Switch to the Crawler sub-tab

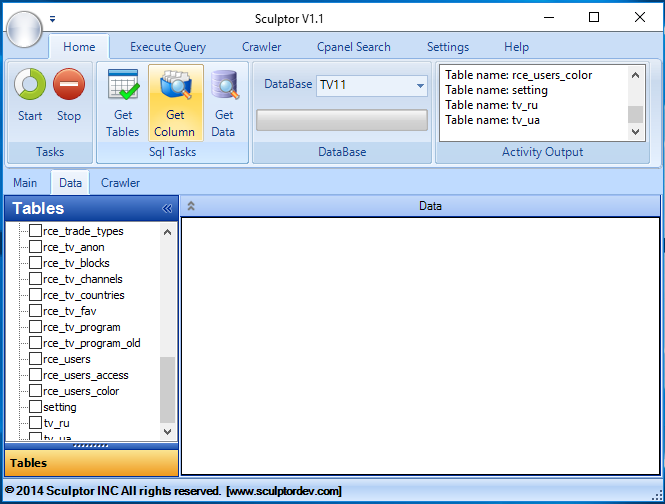[x=120, y=183]
